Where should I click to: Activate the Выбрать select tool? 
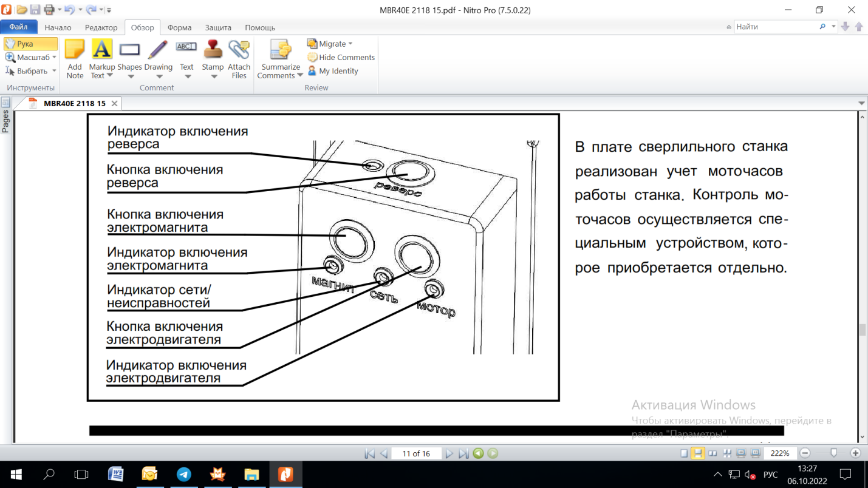[27, 71]
